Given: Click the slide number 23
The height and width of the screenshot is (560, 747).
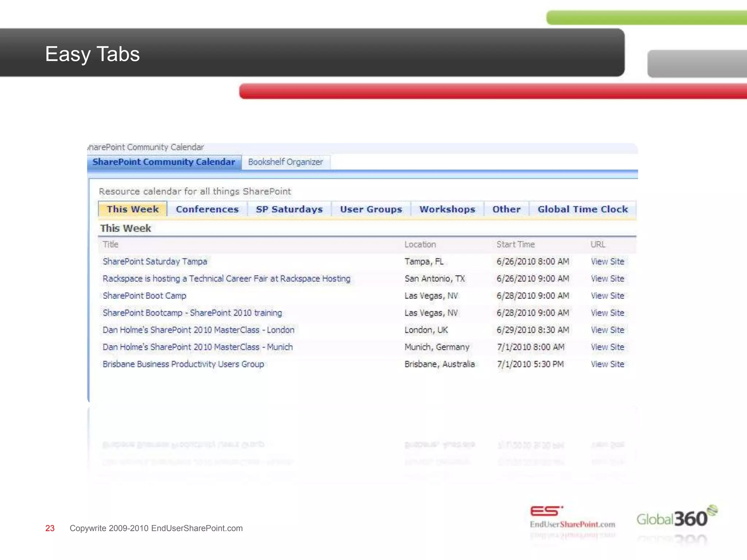Looking at the screenshot, I should click(x=50, y=528).
